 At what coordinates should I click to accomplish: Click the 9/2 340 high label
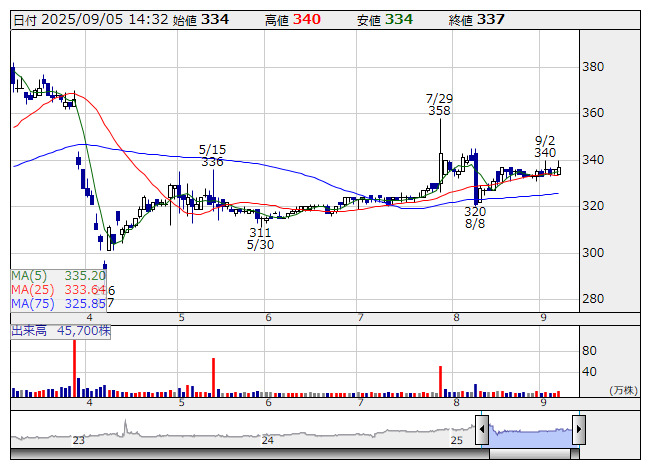(545, 147)
